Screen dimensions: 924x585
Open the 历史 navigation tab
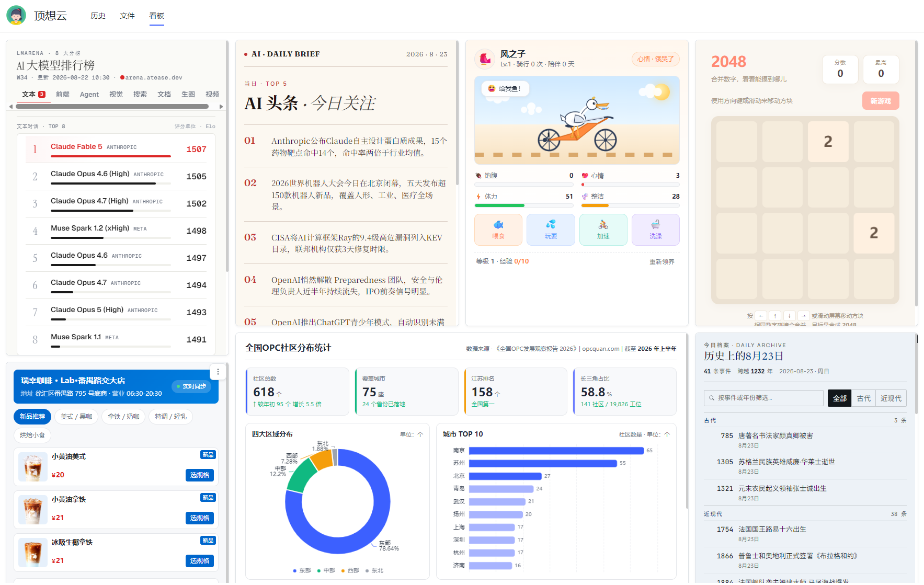pos(98,16)
